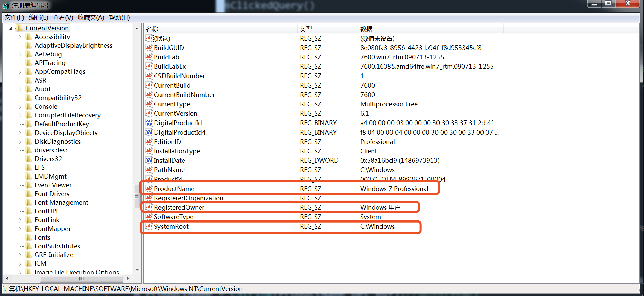
Task: Click the SystemRoot string value icon
Action: (x=149, y=226)
